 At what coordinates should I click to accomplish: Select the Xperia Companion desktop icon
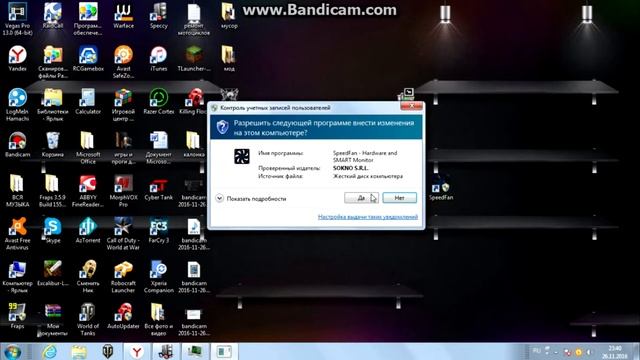[158, 276]
